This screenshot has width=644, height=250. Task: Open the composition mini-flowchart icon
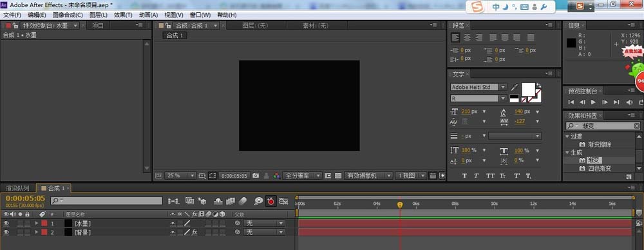[x=174, y=200]
